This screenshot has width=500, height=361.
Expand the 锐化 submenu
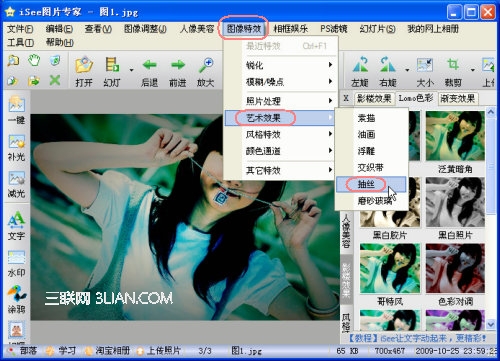coord(280,65)
